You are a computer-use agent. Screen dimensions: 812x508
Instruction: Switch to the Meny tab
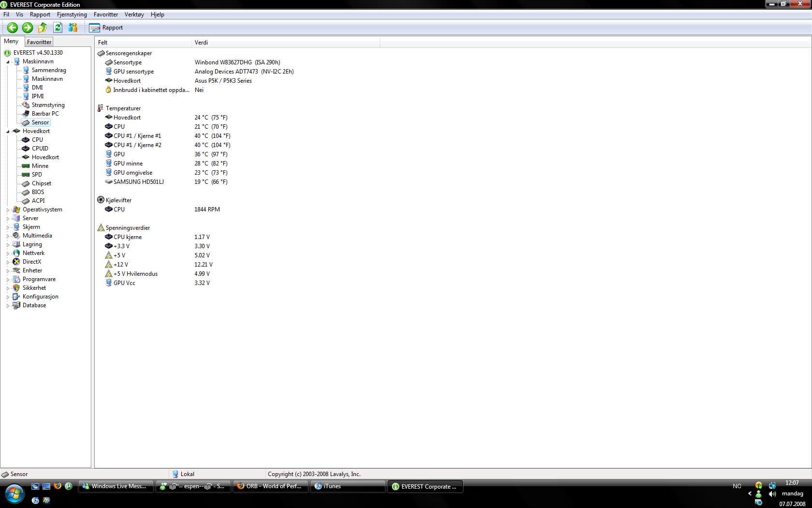(11, 41)
